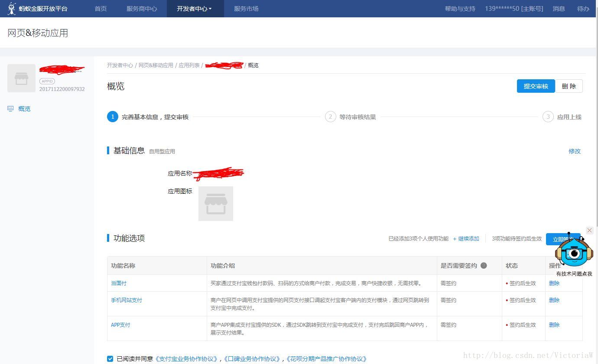Click 签约后生效 status in 当面付 row

523,283
